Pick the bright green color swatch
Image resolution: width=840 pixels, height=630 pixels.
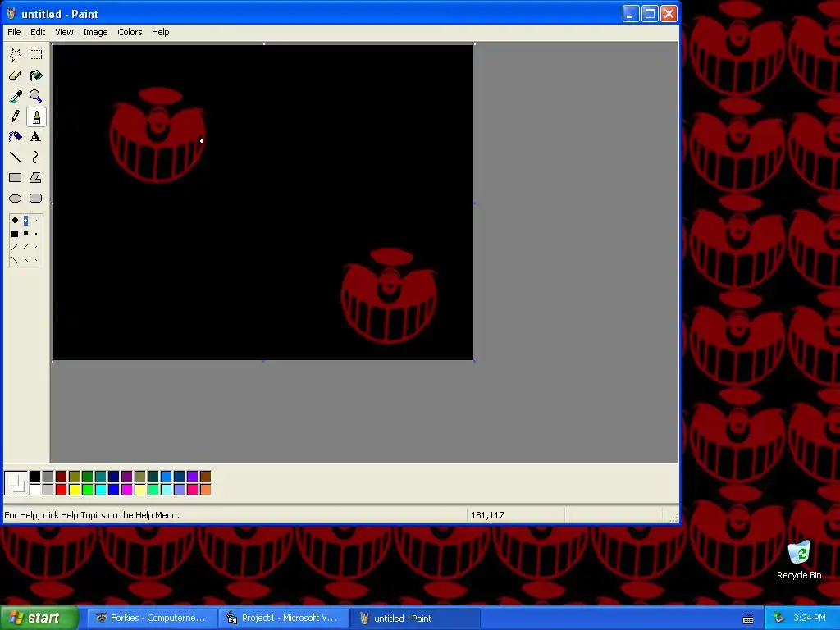coord(87,489)
